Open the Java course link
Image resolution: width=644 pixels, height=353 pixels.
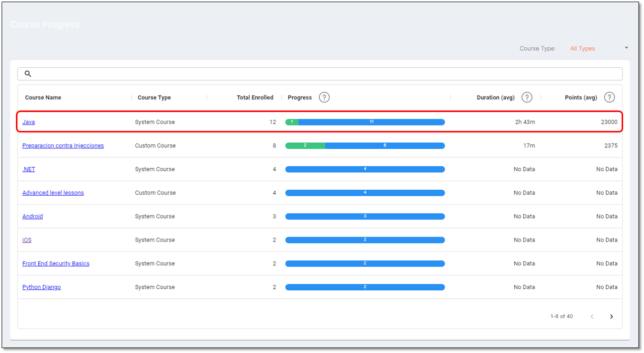coord(28,122)
